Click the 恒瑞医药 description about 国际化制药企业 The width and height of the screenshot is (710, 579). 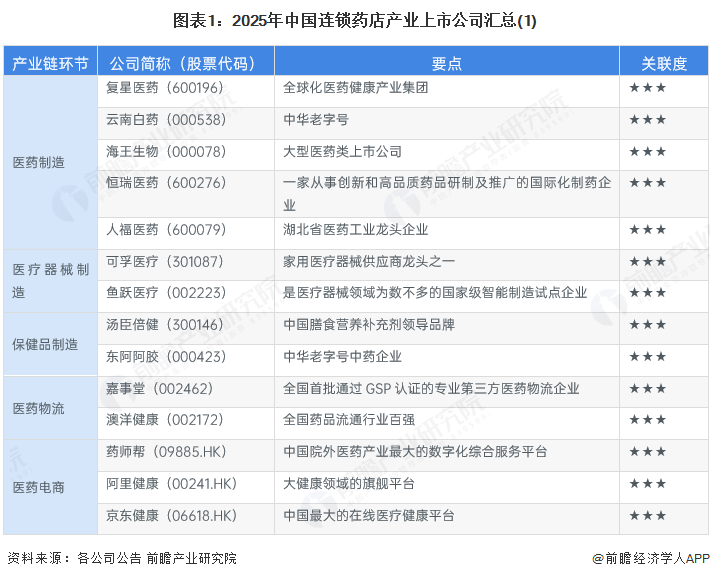click(447, 194)
